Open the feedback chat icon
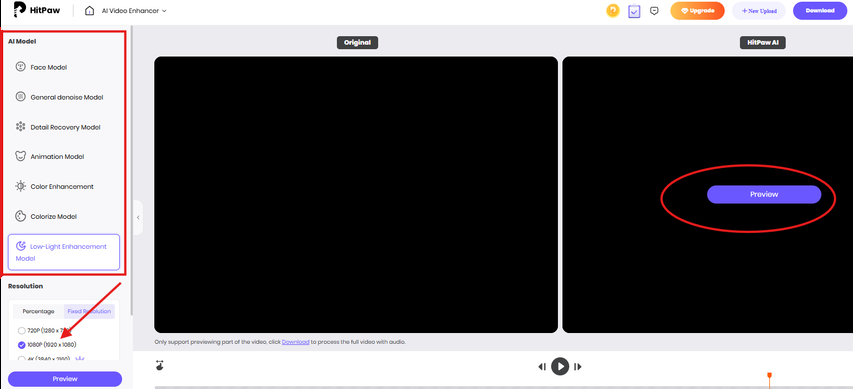This screenshot has height=389, width=853. (x=654, y=10)
